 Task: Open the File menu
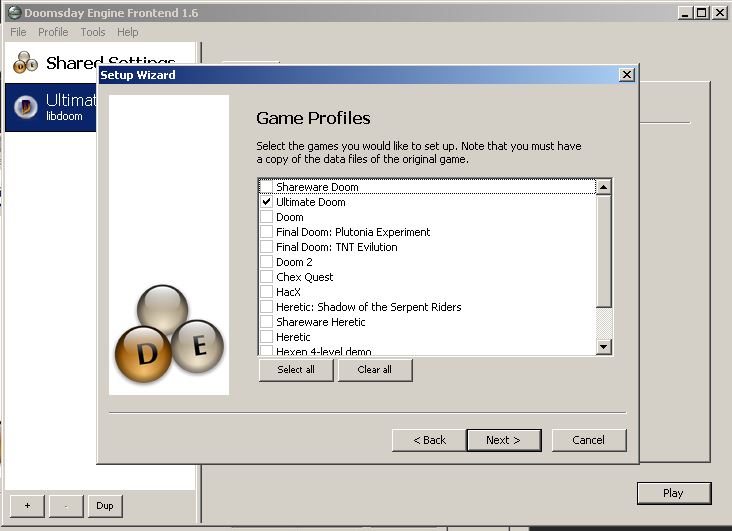point(18,32)
